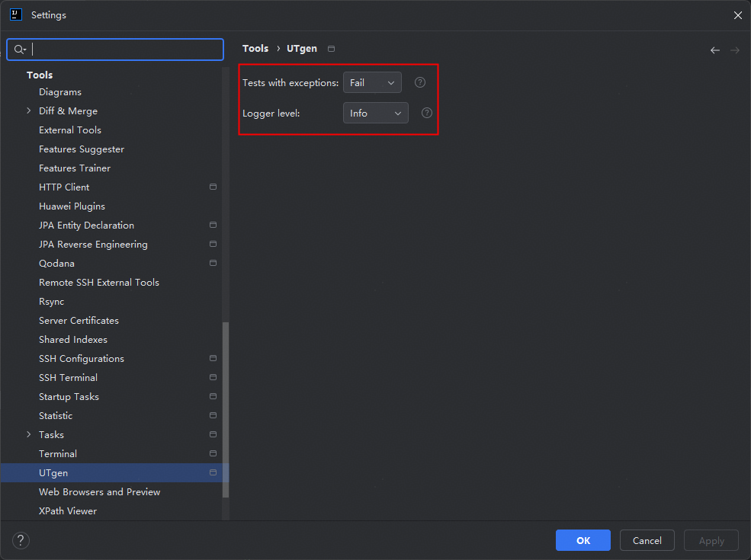Click project-level icon next to UTgen breadcrumb
This screenshot has height=560, width=751.
click(331, 49)
